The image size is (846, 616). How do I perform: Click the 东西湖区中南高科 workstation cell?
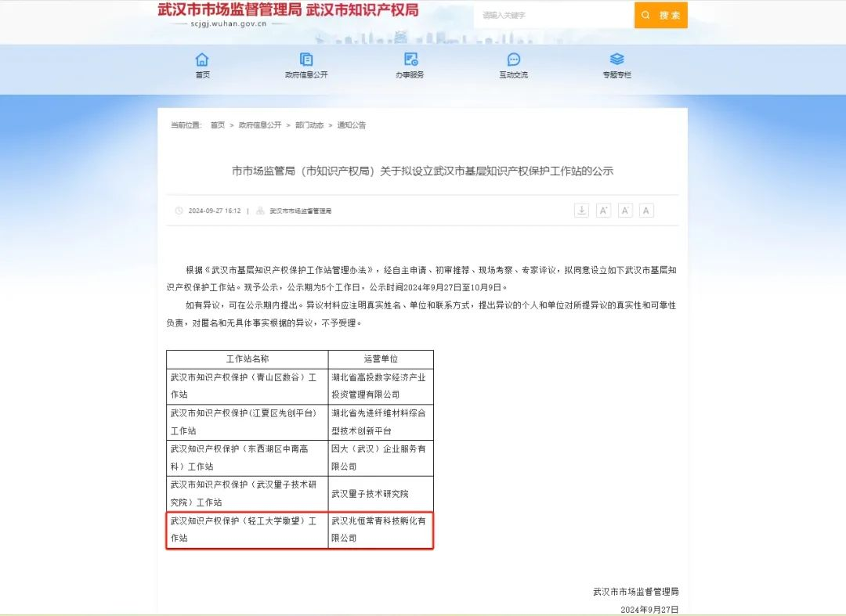pyautogui.click(x=247, y=458)
